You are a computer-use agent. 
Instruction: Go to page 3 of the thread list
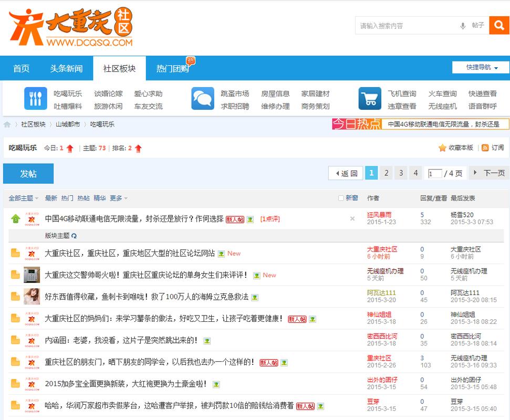tap(401, 173)
